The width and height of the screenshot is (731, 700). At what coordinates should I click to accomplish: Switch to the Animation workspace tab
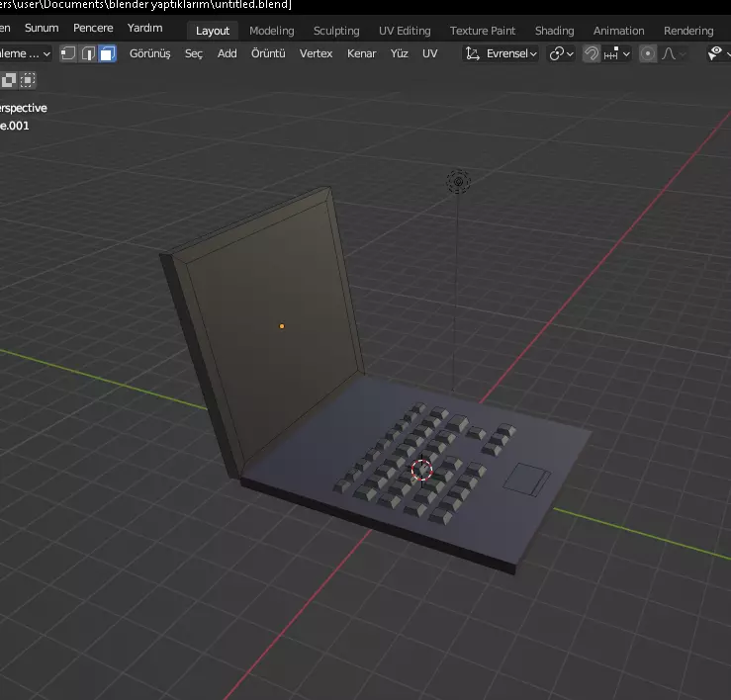(618, 31)
